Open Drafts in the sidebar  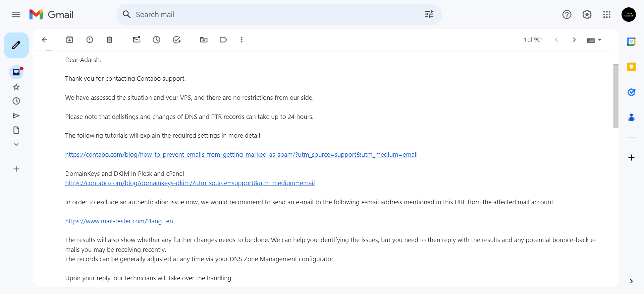[16, 130]
